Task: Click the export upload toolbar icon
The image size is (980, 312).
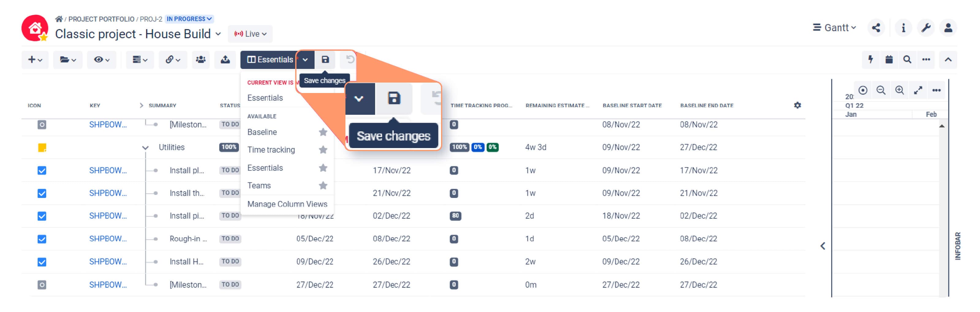Action: [225, 60]
